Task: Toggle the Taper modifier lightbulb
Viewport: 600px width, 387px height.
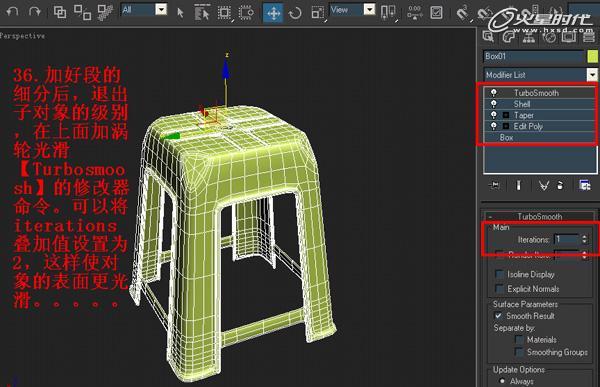Action: tap(494, 115)
